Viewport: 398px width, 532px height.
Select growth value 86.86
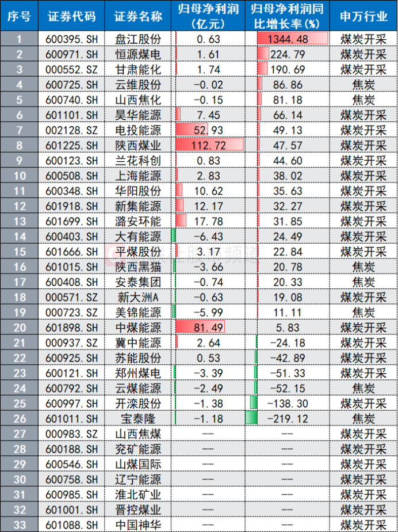coord(287,85)
